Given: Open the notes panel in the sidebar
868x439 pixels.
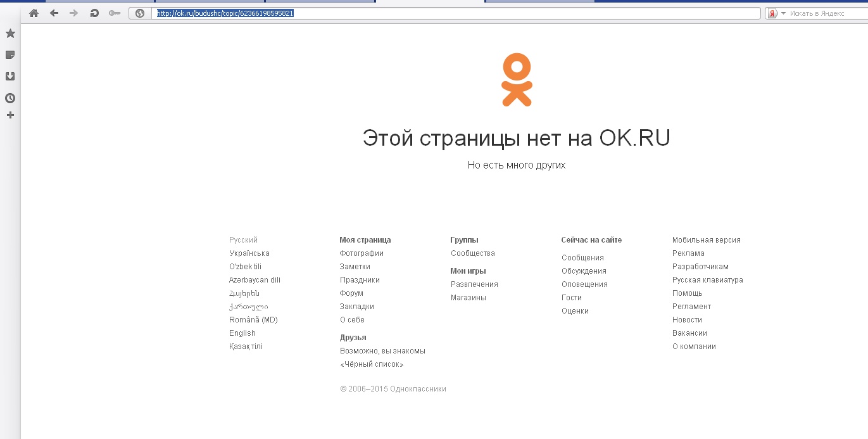Looking at the screenshot, I should 10,55.
